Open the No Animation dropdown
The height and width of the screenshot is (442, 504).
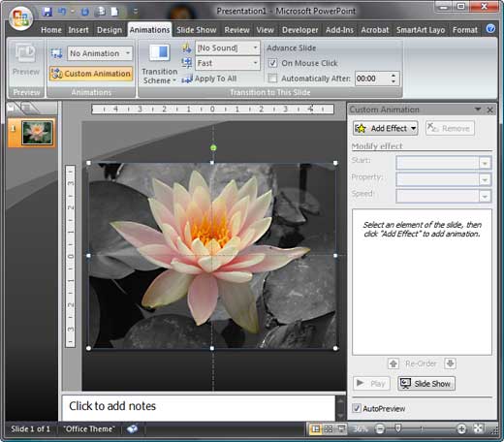[128, 53]
